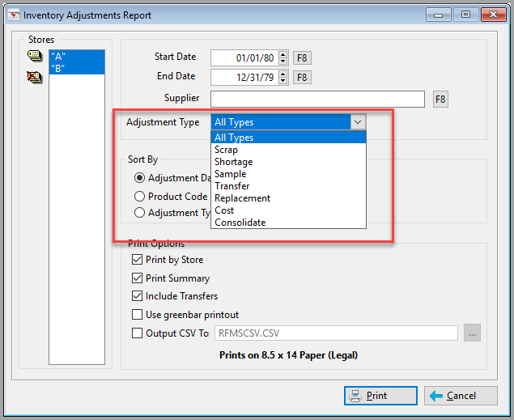Click the End Date field

(x=244, y=78)
